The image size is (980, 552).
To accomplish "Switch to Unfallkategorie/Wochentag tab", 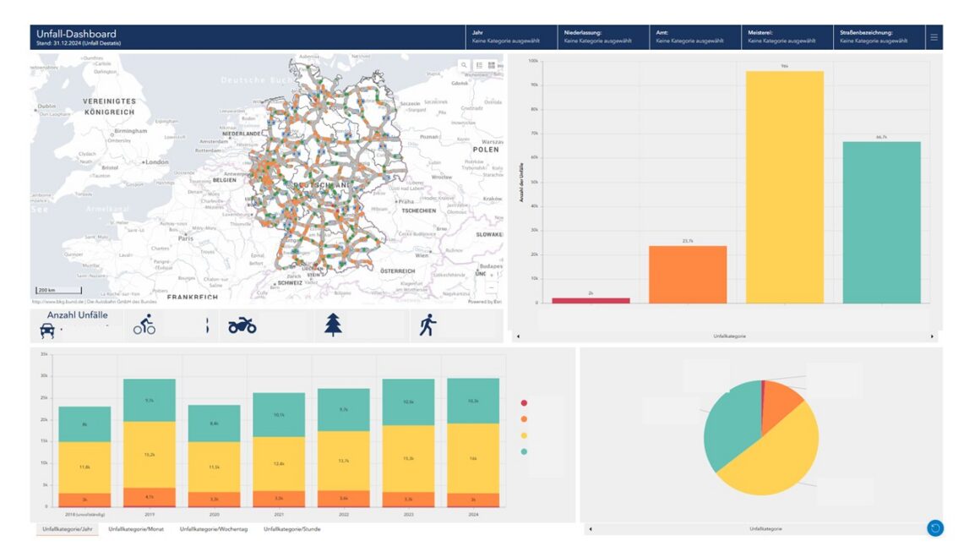I will click(214, 529).
